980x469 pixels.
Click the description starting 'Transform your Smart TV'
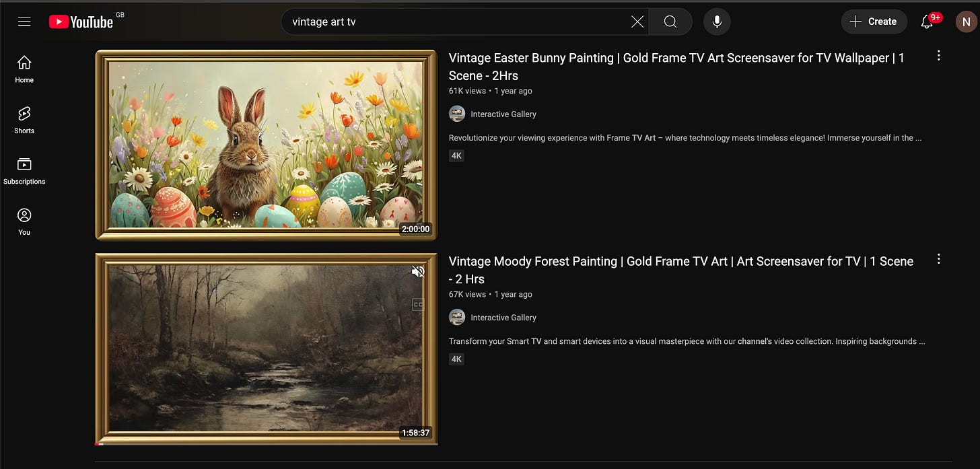coord(687,341)
